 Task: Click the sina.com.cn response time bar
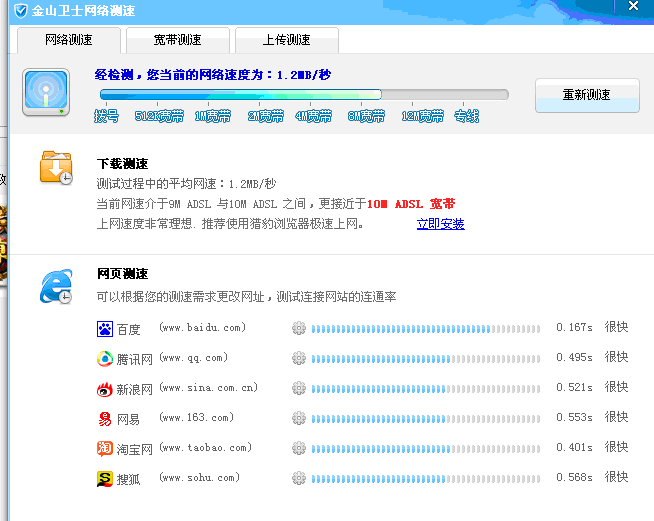[426, 389]
